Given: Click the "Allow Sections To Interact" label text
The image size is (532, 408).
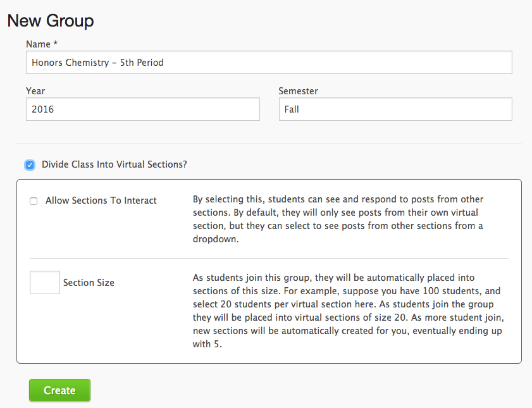Looking at the screenshot, I should tap(101, 201).
